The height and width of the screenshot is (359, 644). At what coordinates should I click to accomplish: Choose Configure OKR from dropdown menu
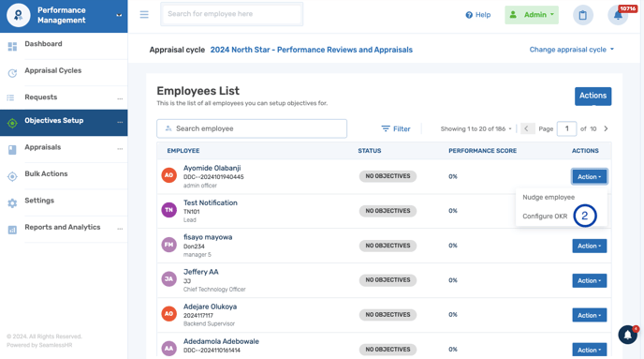point(545,217)
